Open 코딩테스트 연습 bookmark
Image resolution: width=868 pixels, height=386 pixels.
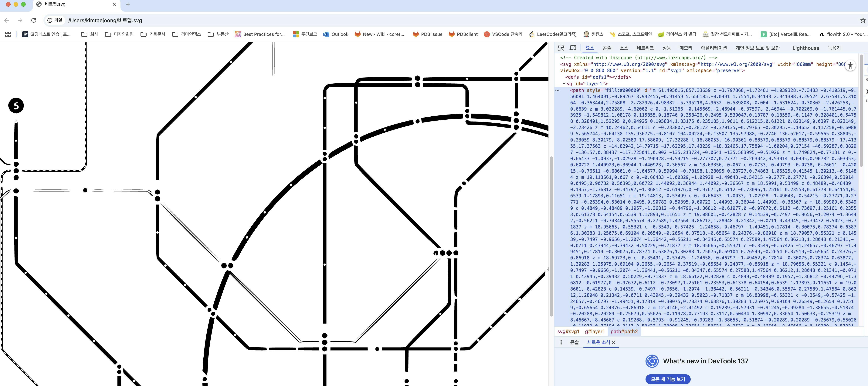[46, 34]
